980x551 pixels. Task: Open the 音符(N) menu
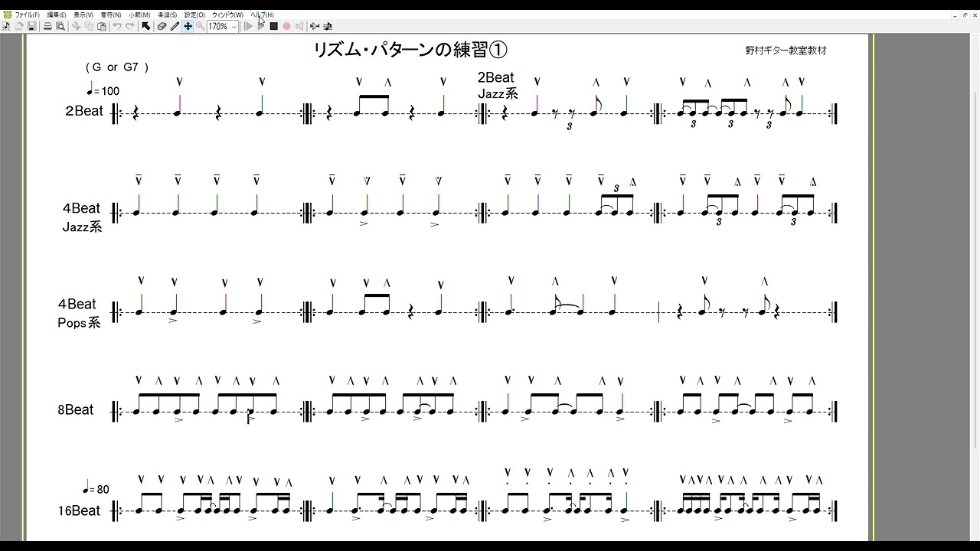click(111, 15)
